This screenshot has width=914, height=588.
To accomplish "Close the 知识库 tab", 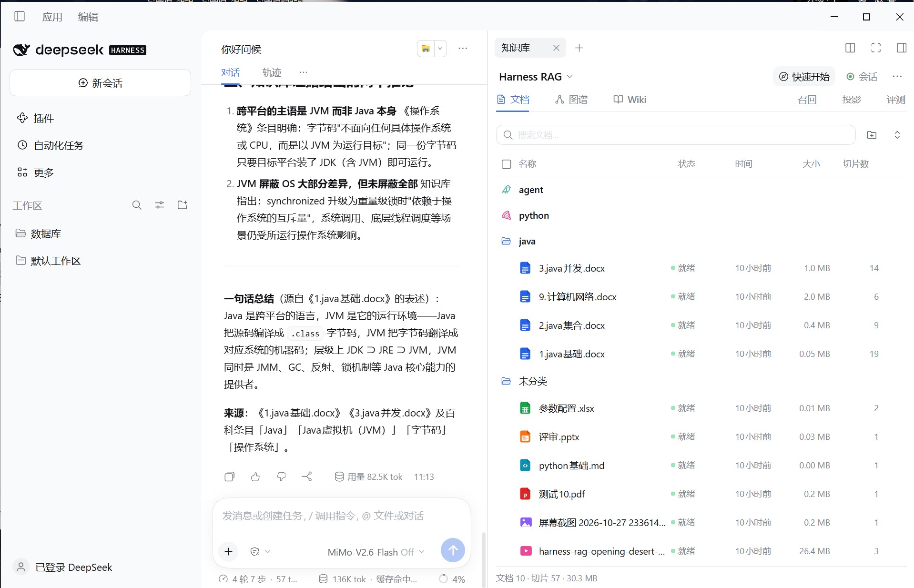I will click(x=556, y=48).
